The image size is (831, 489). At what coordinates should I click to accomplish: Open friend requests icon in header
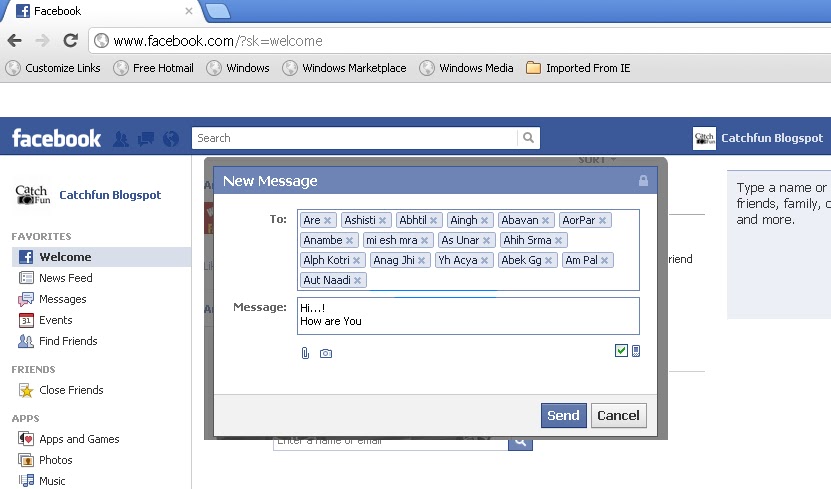pos(121,139)
